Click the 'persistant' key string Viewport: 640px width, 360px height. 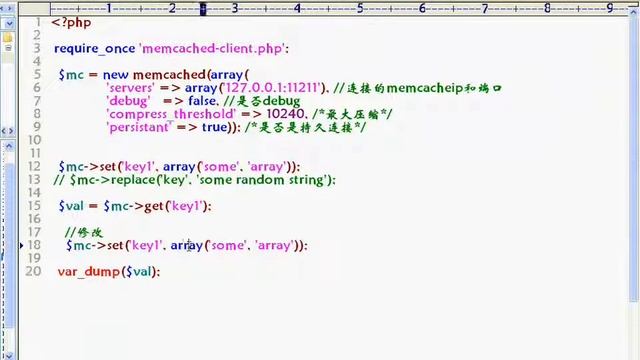click(x=139, y=127)
